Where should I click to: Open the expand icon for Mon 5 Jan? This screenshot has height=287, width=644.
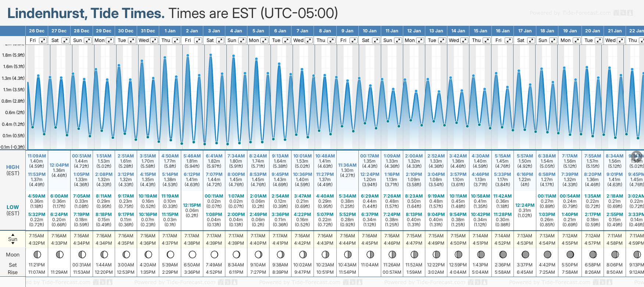(264, 40)
